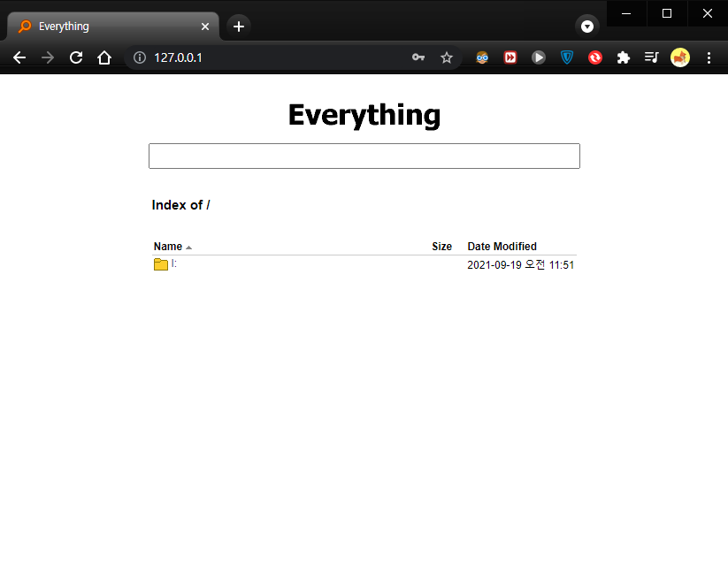The image size is (728, 587).
Task: Click the browser back arrow
Action: (19, 57)
